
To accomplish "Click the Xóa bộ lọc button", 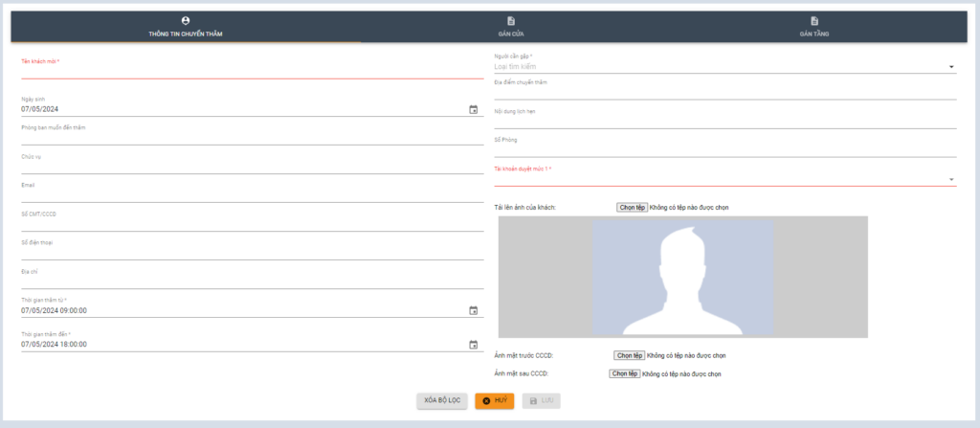I will [442, 400].
